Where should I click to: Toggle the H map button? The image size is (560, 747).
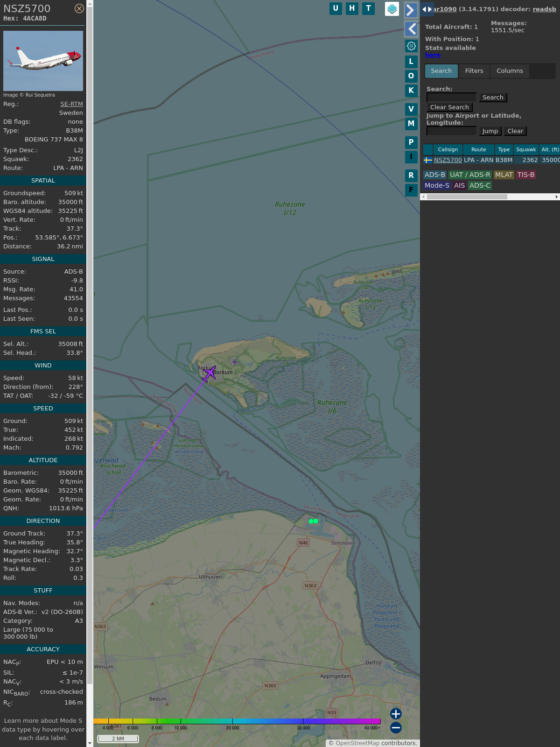tap(352, 8)
